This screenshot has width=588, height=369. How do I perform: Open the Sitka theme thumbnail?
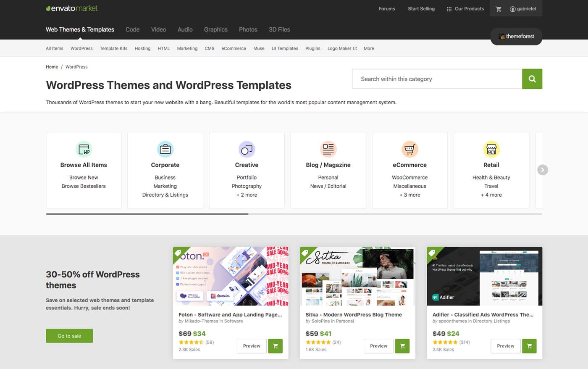357,276
